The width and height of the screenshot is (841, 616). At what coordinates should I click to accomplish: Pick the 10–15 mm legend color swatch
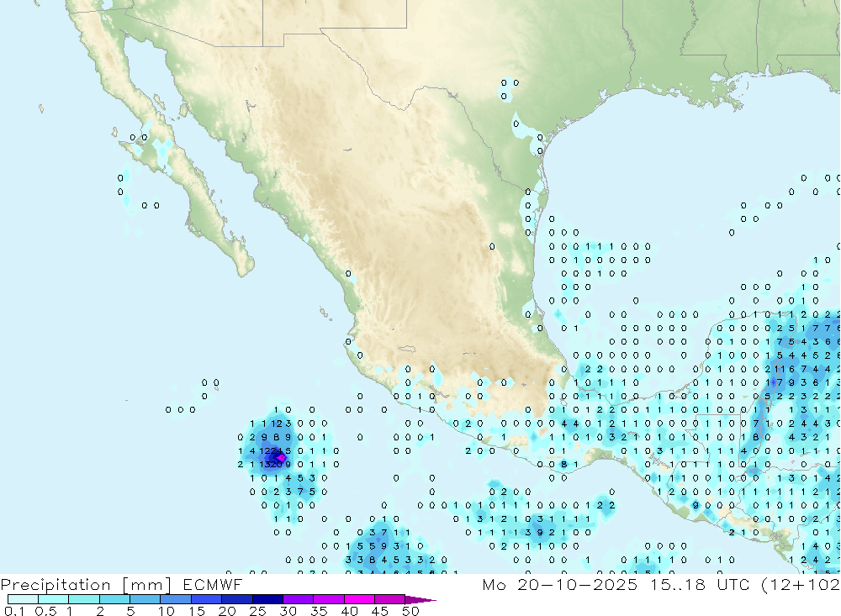(176, 599)
